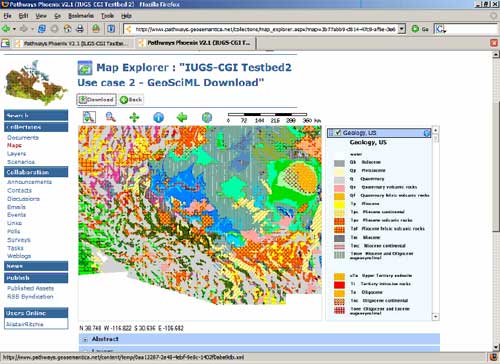Click Firefox green back arrow
Viewport: 500px width, 364px height.
click(6, 29)
